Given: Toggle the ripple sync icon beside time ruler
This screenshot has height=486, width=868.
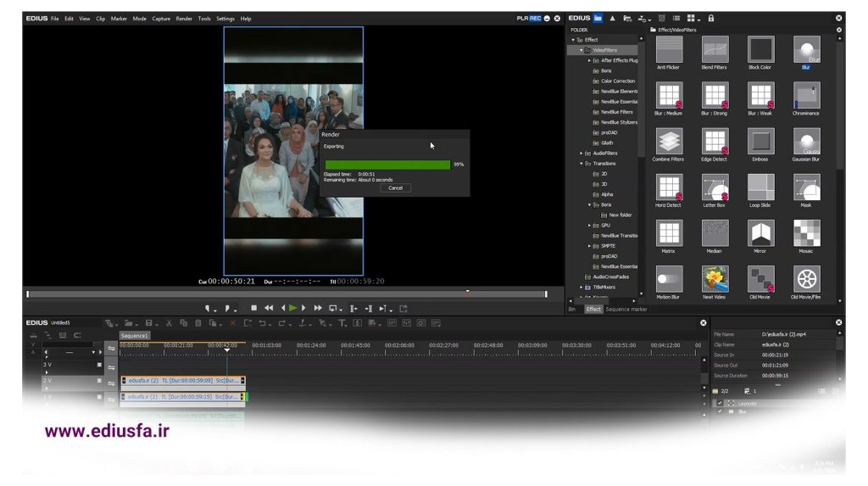Looking at the screenshot, I should point(111,349).
